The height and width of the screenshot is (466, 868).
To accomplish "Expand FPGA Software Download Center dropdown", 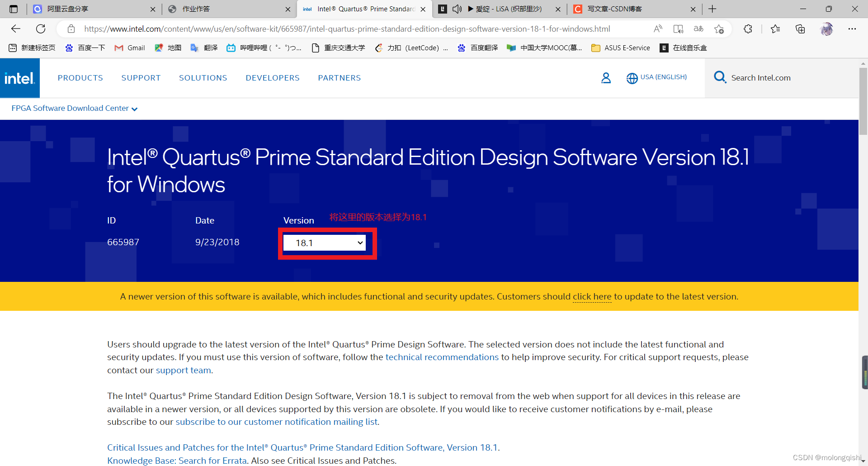I will 75,108.
